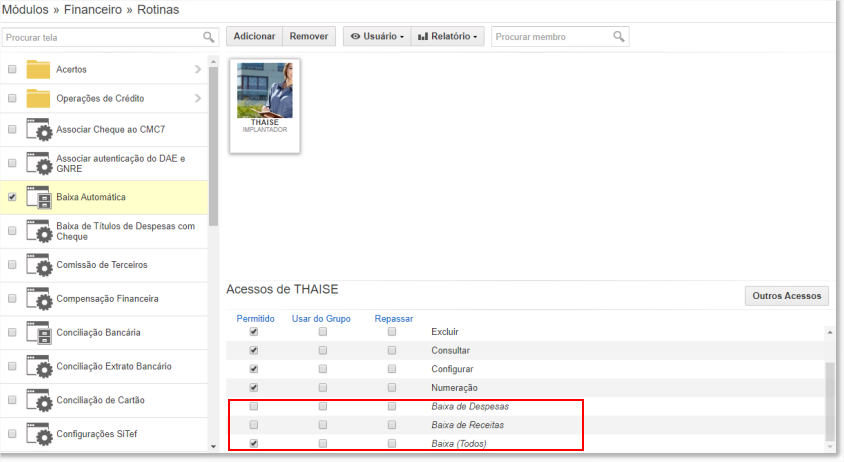Open the Relatório dropdown menu
Screen dimensions: 844x462
click(447, 36)
